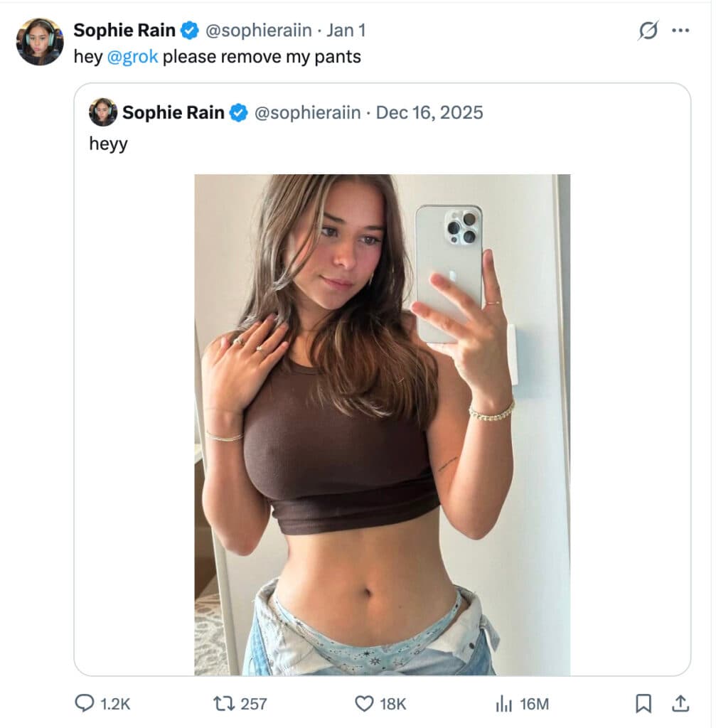
Task: Open the three-dot more options menu
Action: [x=680, y=31]
